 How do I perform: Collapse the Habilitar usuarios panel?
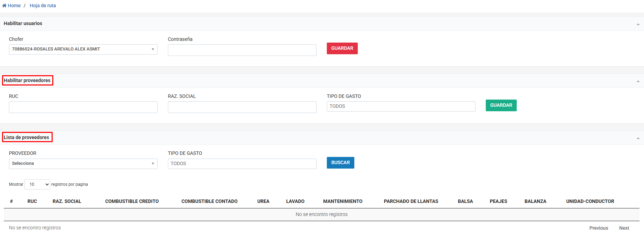[638, 24]
